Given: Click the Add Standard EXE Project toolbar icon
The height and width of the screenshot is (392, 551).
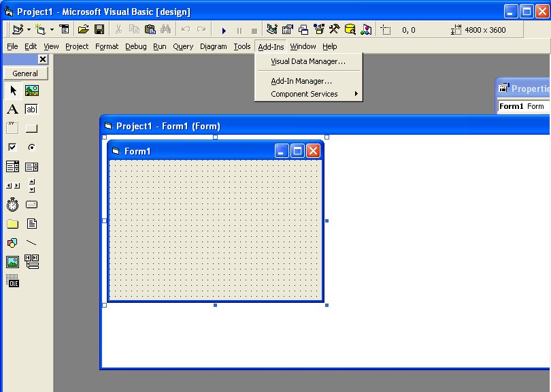Looking at the screenshot, I should click(x=18, y=29).
